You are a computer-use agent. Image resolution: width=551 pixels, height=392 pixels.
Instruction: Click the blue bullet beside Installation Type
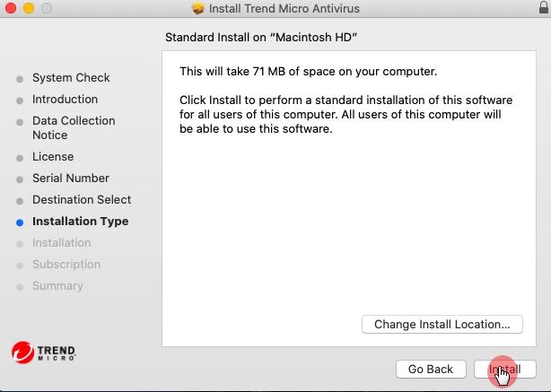tap(20, 222)
